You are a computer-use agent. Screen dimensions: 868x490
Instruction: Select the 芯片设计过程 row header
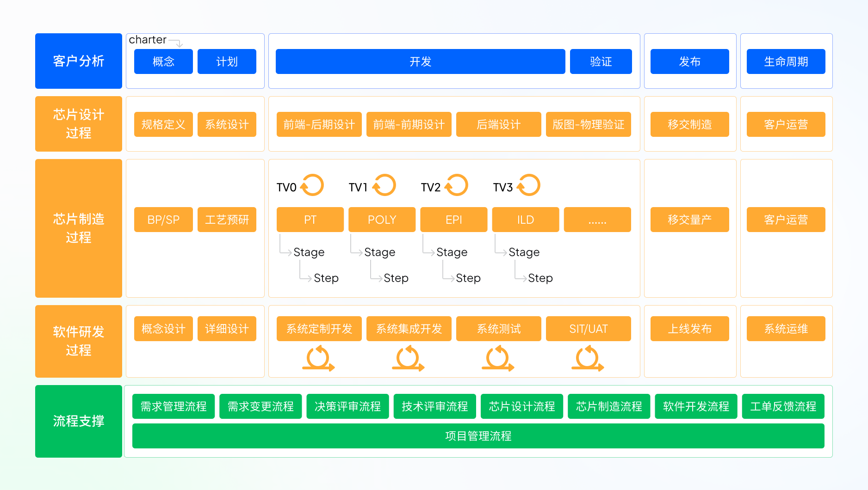79,124
